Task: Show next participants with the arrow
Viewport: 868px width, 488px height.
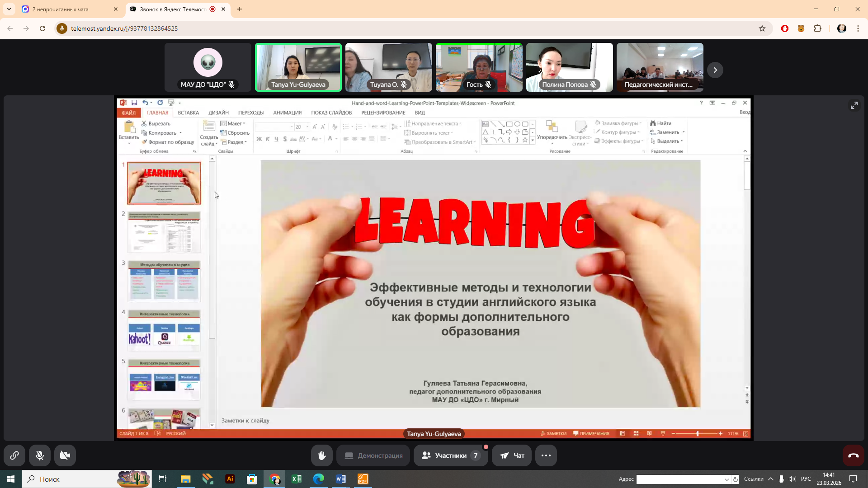Action: coord(715,70)
